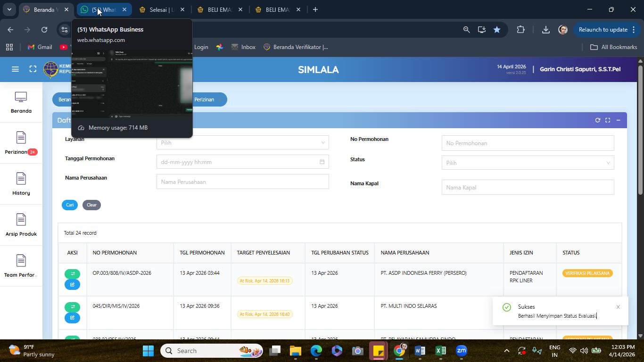Click the Clear button

(91, 205)
